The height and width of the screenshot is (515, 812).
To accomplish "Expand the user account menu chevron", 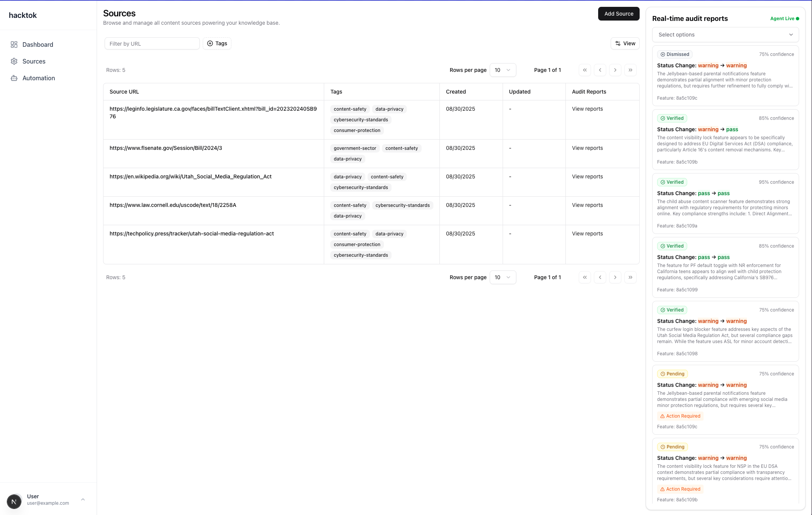I will [x=83, y=499].
